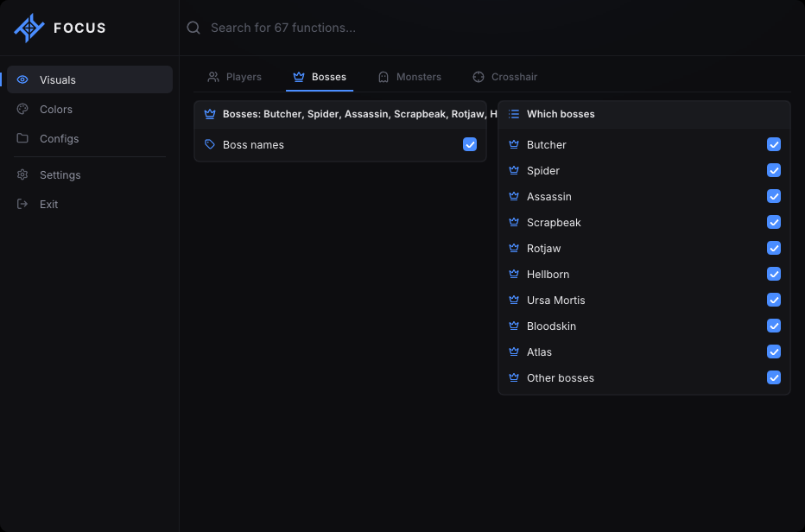Click the Focus logo icon
This screenshot has height=532, width=805.
(29, 28)
